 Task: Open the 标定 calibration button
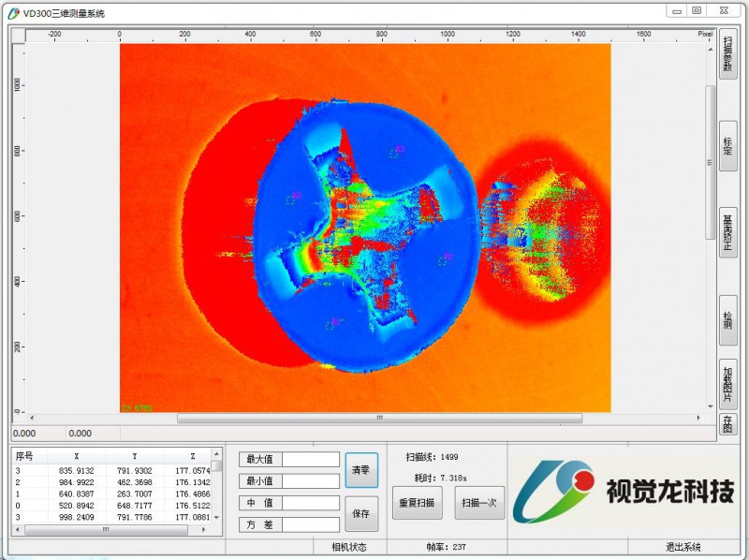[x=727, y=145]
